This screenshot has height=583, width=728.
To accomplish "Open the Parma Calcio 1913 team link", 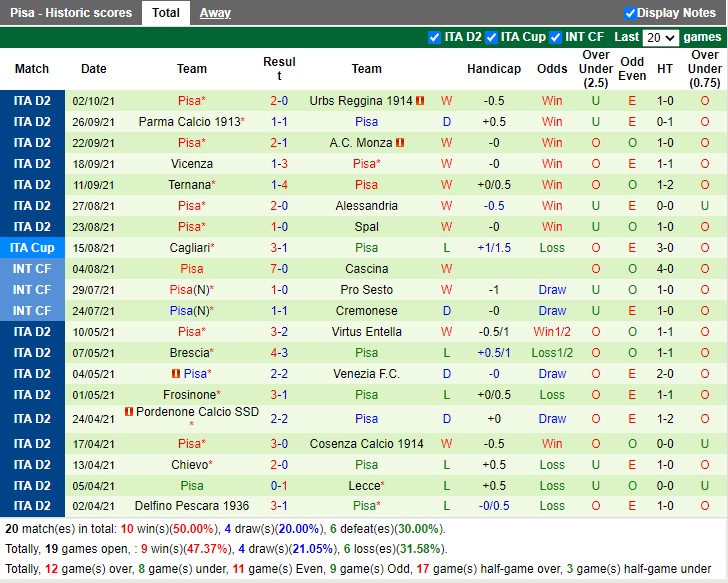I will (190, 122).
